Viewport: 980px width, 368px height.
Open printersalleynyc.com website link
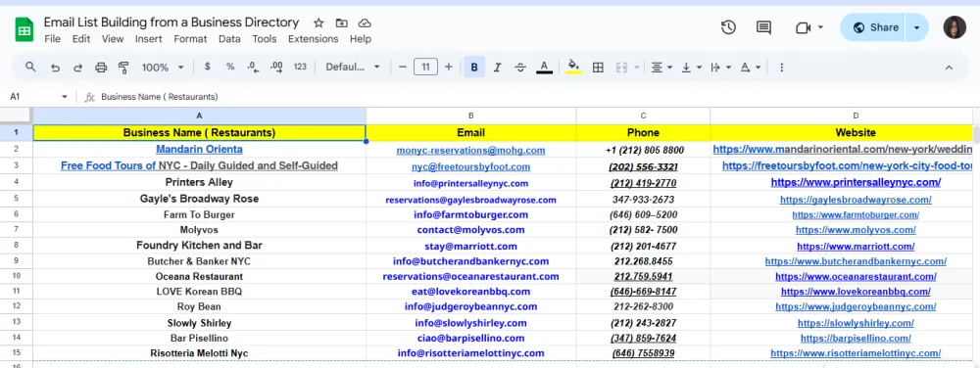856,182
